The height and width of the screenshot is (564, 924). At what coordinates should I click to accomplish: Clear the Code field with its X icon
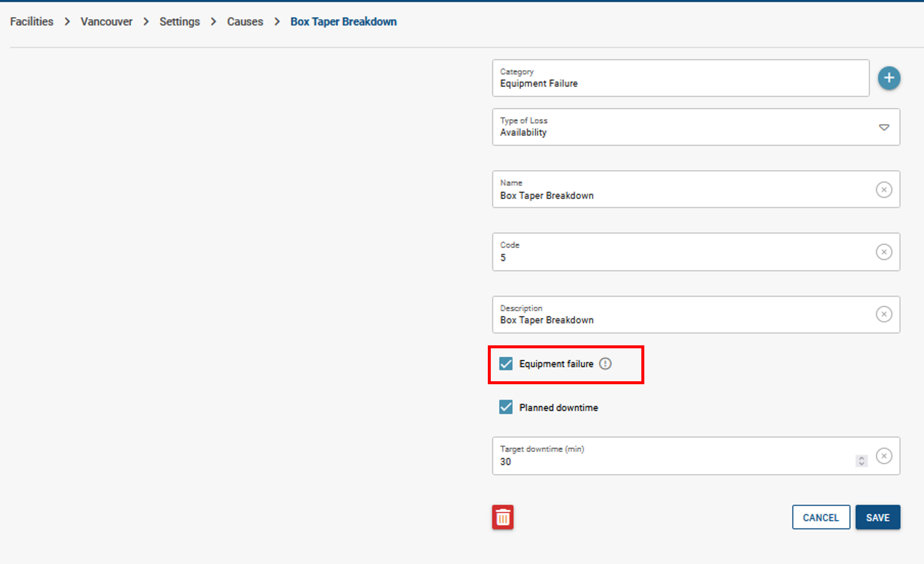point(884,252)
